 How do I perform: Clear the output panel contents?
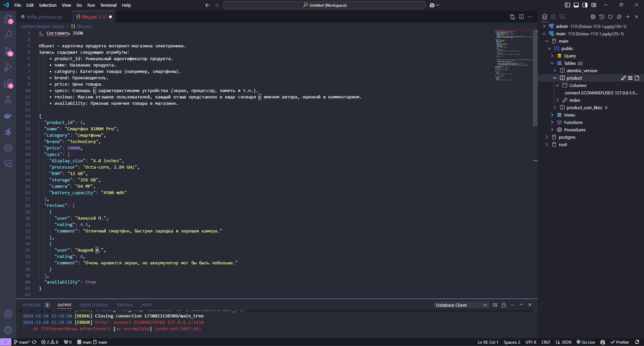point(495,305)
